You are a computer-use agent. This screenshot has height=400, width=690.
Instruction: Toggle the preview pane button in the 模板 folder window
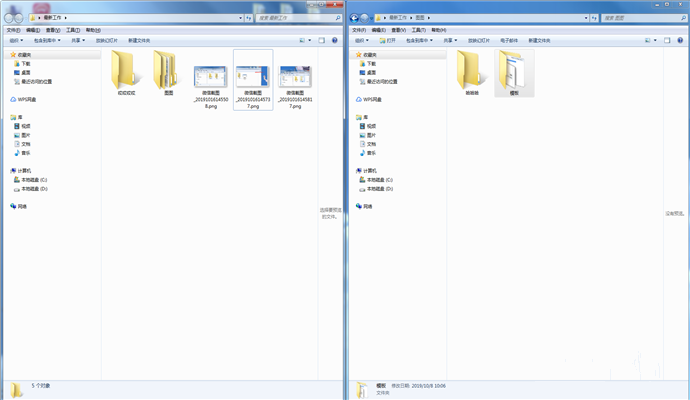tap(667, 40)
